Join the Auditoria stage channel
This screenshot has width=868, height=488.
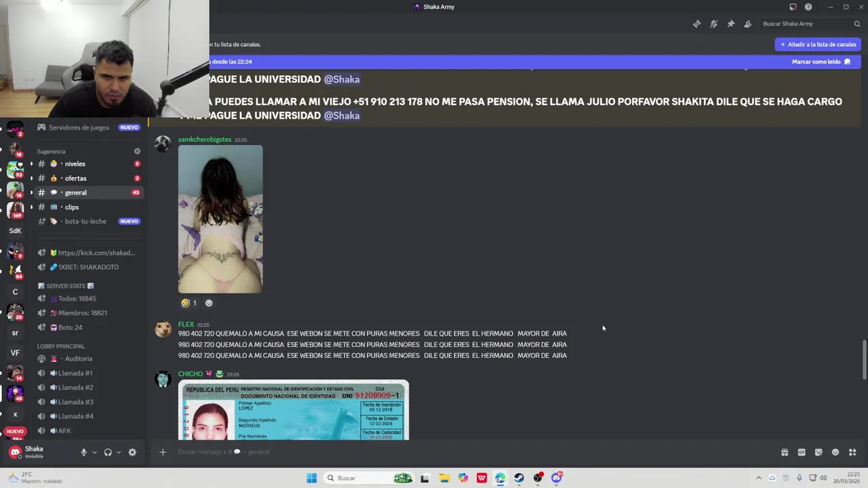(x=88, y=359)
